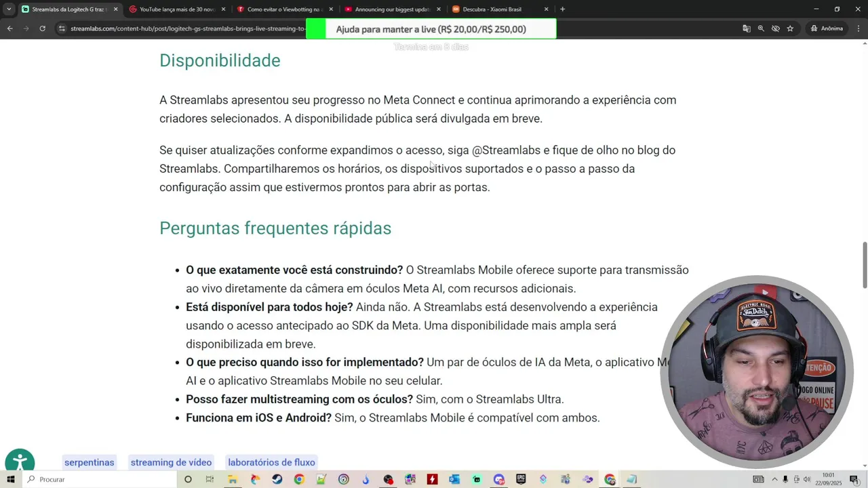Open the accessibility widget button

(x=20, y=463)
